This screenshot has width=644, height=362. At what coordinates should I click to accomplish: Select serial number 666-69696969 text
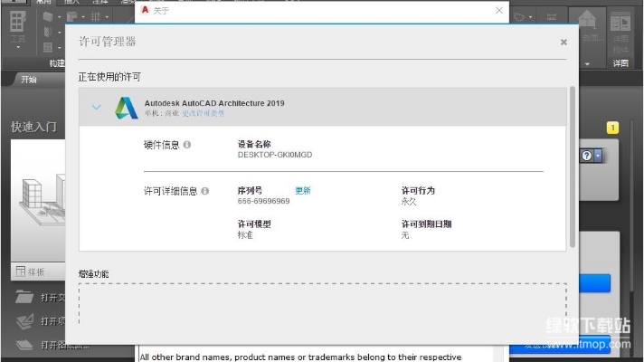pyautogui.click(x=263, y=201)
